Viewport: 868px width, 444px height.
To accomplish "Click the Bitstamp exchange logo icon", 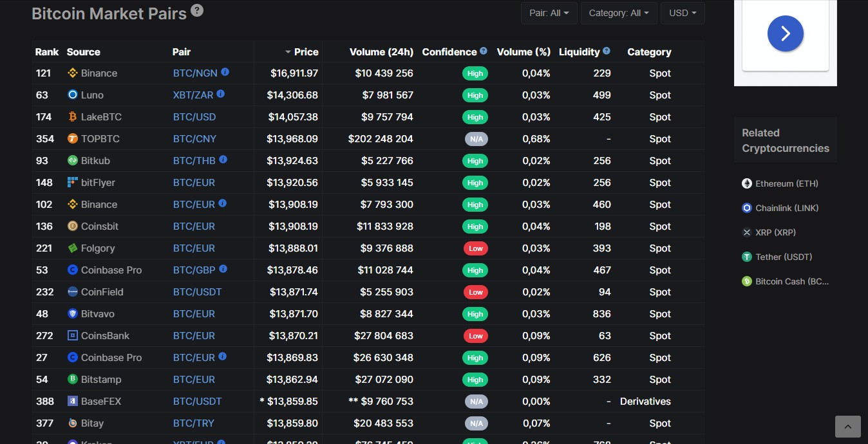I will pos(73,379).
